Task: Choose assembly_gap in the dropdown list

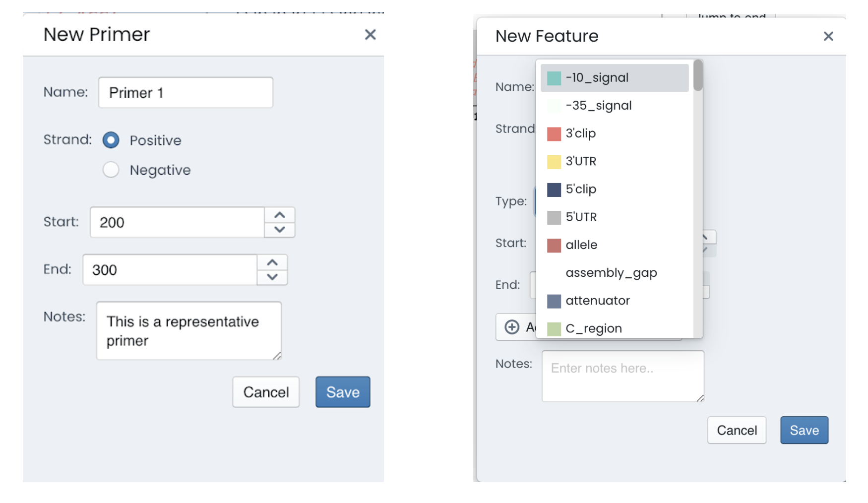Action: (x=611, y=273)
